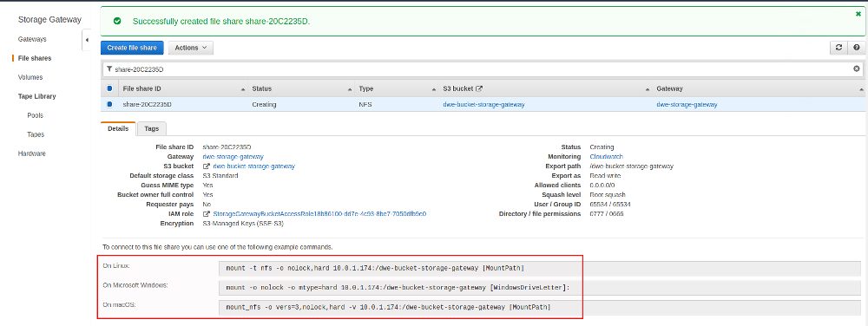Open the S3 bucket external link icon in header
The image size is (868, 326).
coord(479,88)
